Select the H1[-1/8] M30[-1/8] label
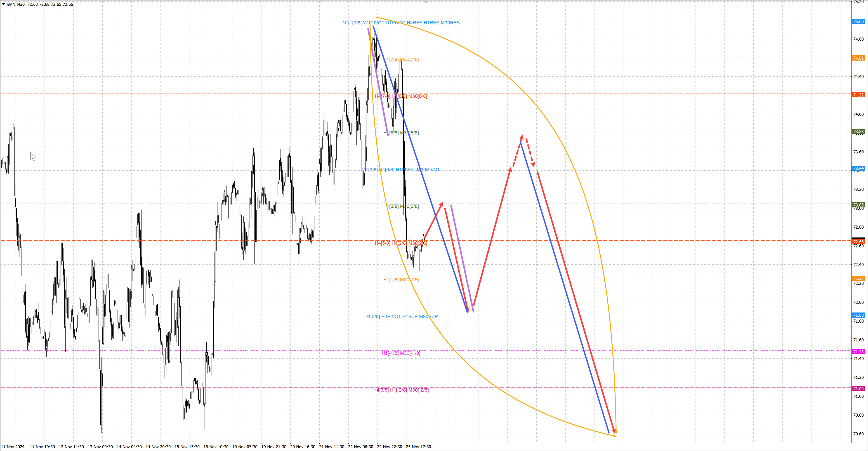Screen dimensions: 868x451 401,353
